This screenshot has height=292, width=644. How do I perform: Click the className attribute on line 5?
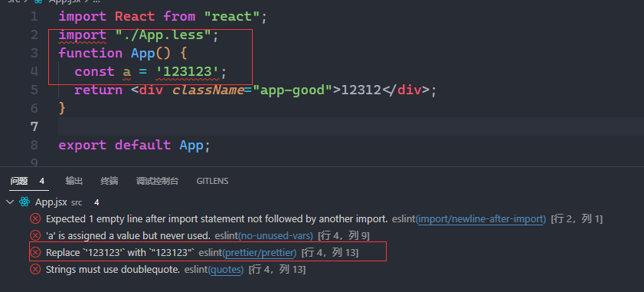click(208, 90)
